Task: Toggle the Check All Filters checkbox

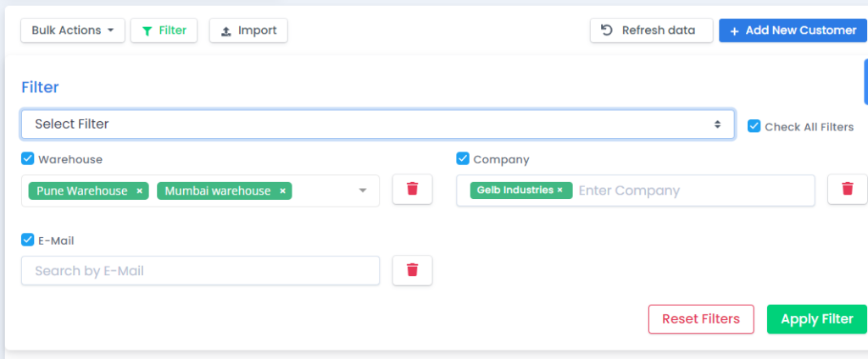Action: pos(754,126)
